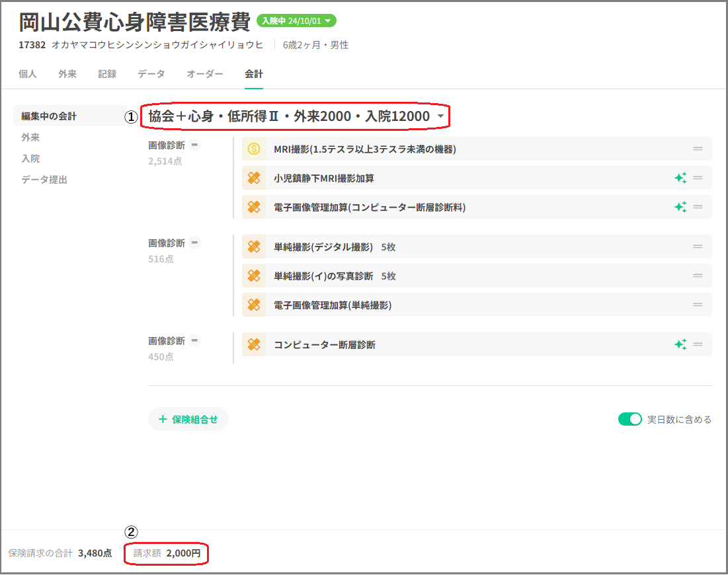Click the MRI撮影(1.5テスラ以上3テスラ未満の機器) item
728x575 pixels.
click(x=477, y=149)
